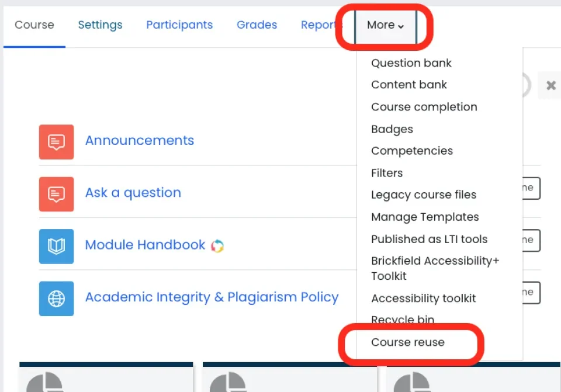Viewport: 561px width, 392px height.
Task: Click the X icon at top right
Action: 551,85
